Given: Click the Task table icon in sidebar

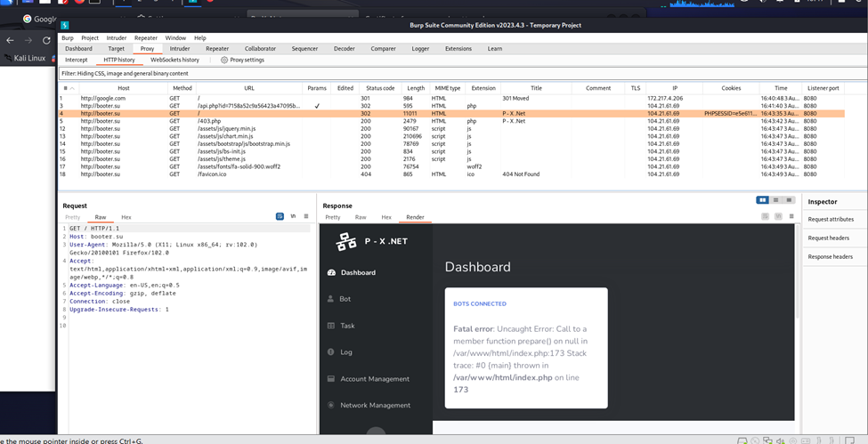Looking at the screenshot, I should coord(331,326).
